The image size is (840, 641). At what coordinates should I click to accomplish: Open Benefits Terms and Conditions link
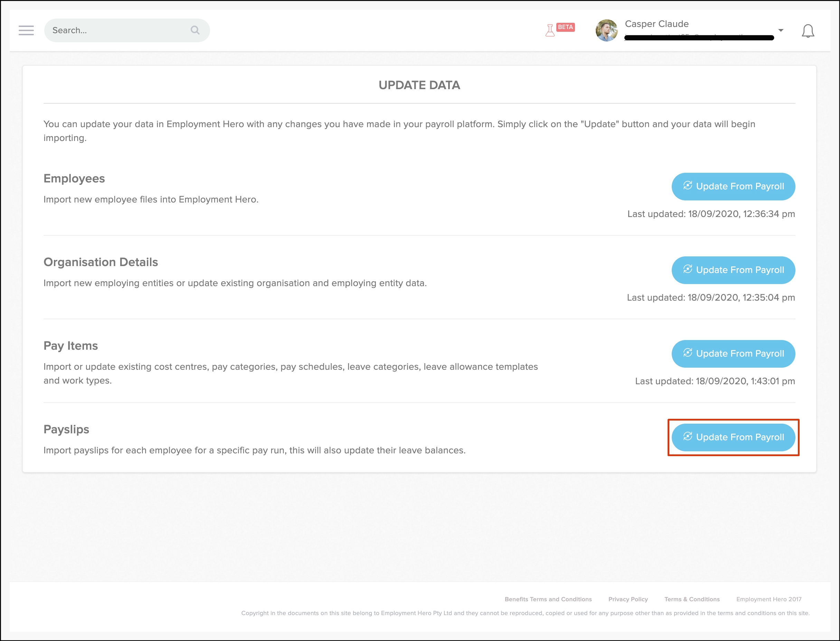548,599
